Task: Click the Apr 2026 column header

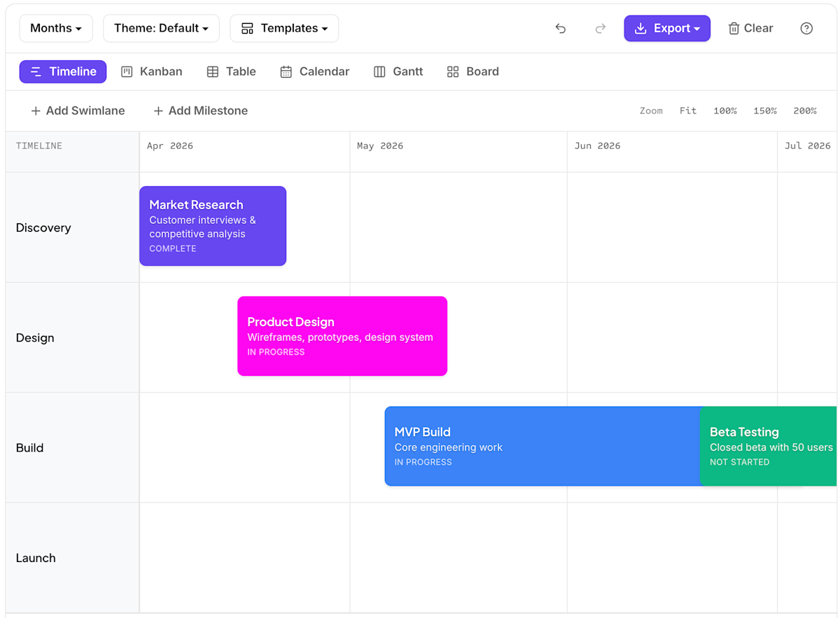Action: point(170,146)
